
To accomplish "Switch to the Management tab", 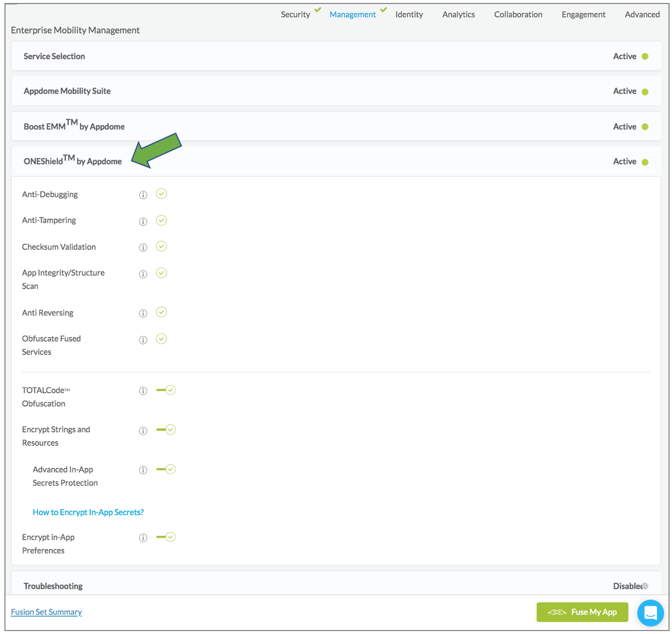I will pyautogui.click(x=352, y=14).
